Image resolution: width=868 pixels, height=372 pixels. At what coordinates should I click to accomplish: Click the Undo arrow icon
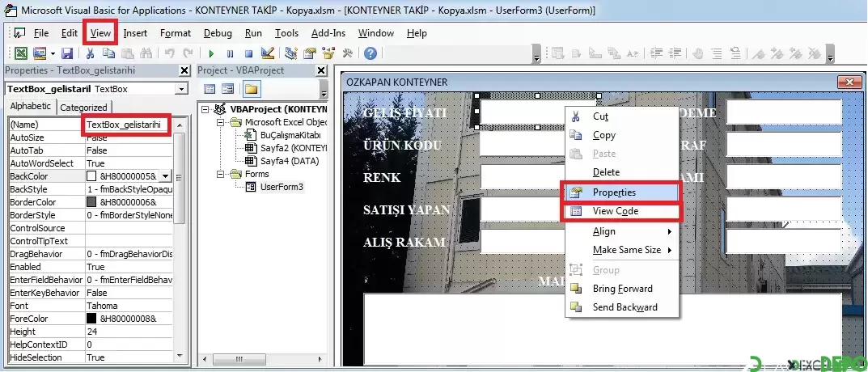click(x=169, y=53)
